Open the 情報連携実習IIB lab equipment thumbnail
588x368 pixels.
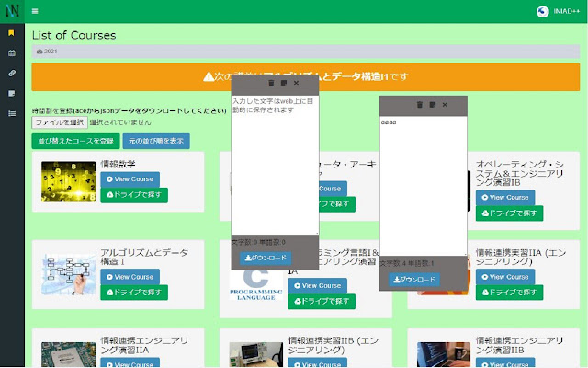(256, 354)
